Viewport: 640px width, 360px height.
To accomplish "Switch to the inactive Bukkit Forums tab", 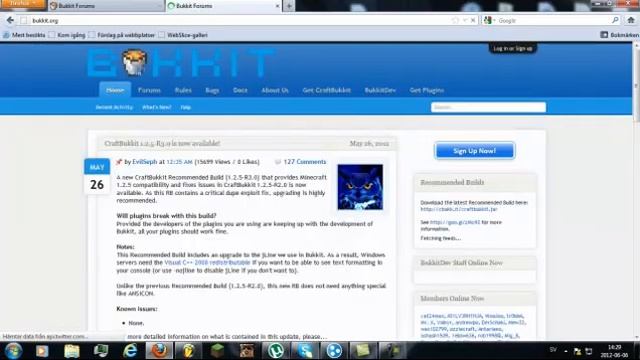I will (x=105, y=6).
